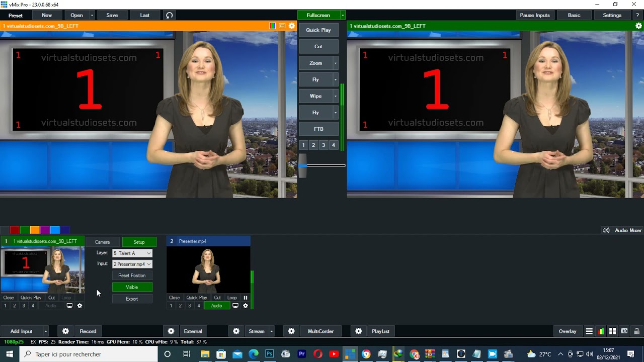
Task: Open the hamburger list view icon
Action: point(589,331)
